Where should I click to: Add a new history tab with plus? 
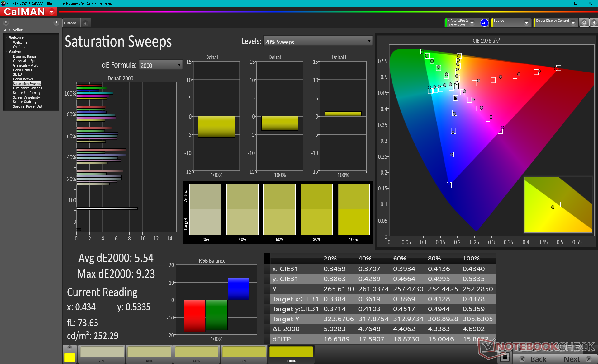point(85,23)
